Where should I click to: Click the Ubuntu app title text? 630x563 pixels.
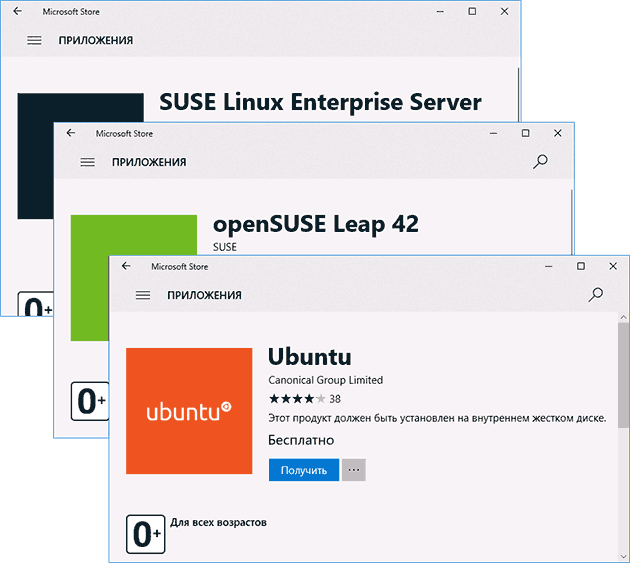[310, 356]
